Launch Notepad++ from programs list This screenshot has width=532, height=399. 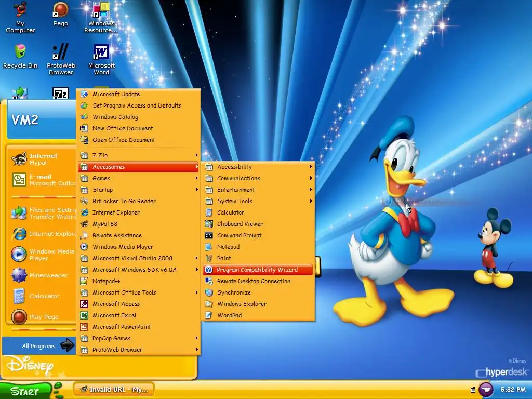138,281
